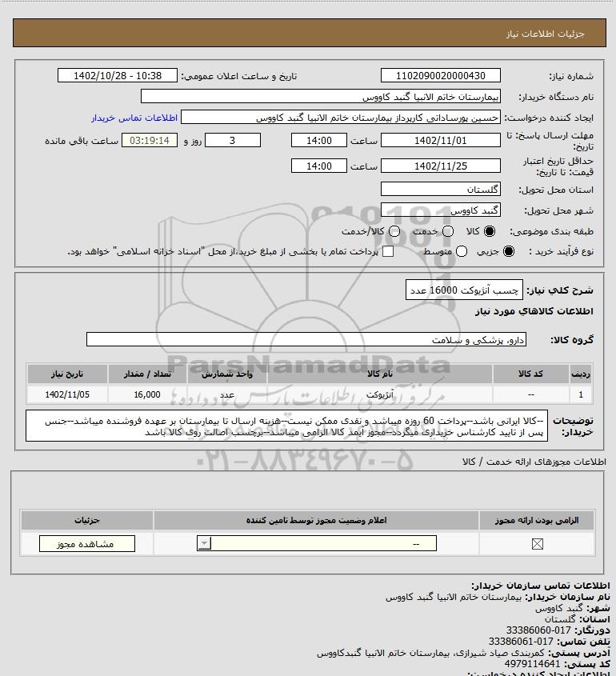
Task: Select the کالا radio button
Action: click(x=490, y=231)
